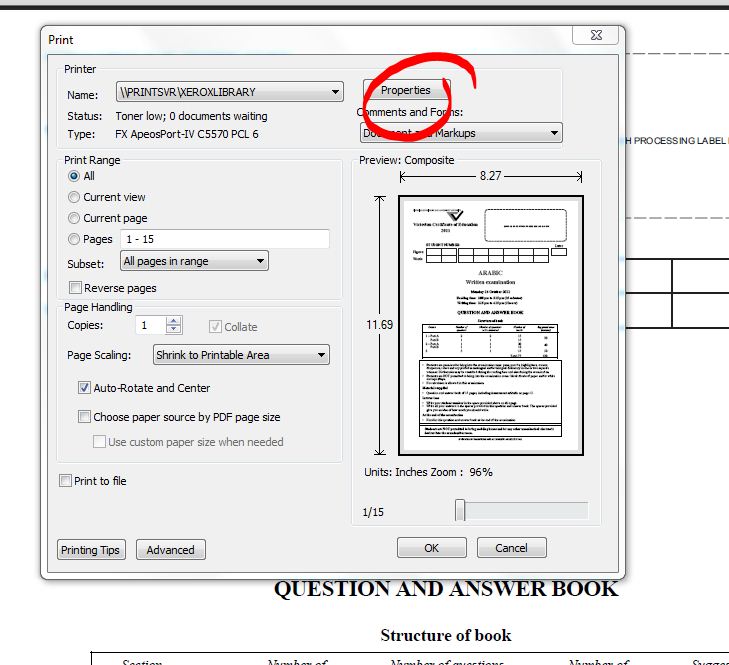The height and width of the screenshot is (665, 729).
Task: Click the Pages range text field
Action: (223, 239)
